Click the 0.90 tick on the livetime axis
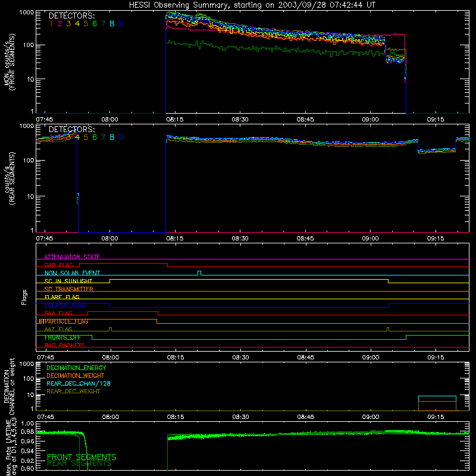This screenshot has height=476, width=476. pos(28,468)
